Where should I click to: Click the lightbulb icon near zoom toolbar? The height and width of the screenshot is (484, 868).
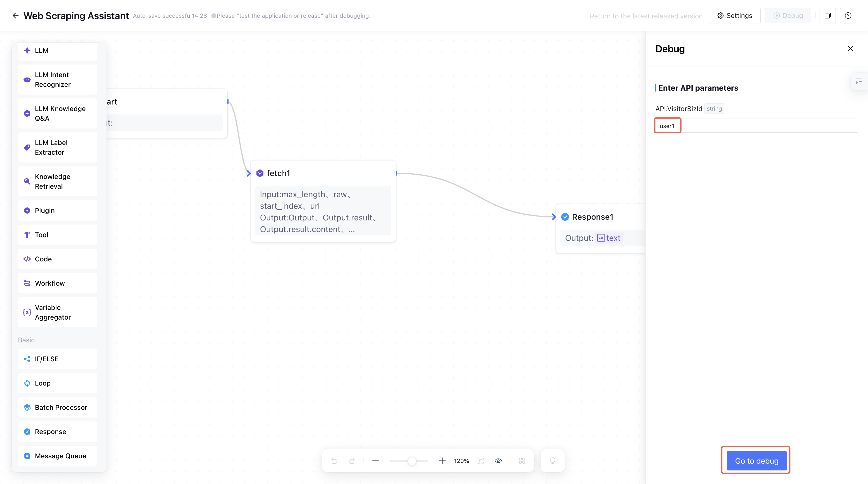pos(553,461)
